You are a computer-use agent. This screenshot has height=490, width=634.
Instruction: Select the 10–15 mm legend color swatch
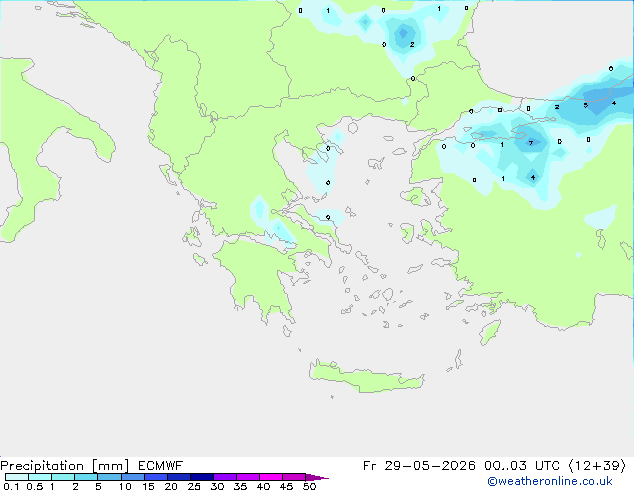point(132,477)
